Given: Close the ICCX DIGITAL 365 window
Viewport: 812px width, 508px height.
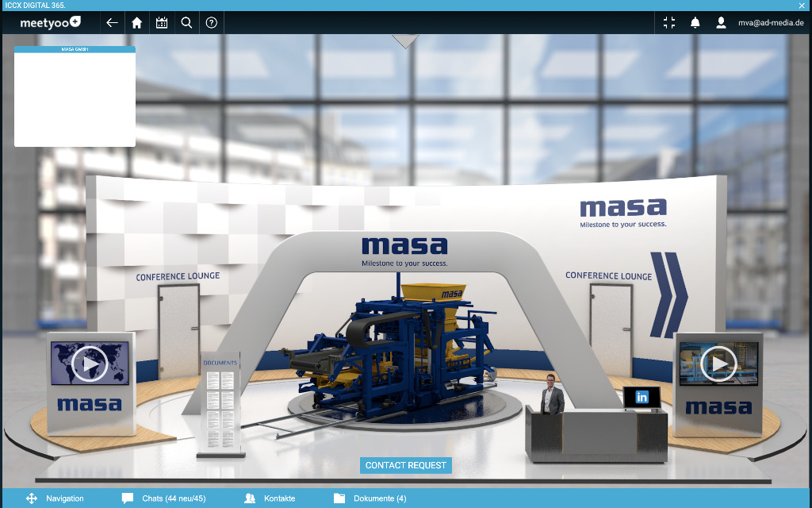Looking at the screenshot, I should [802, 6].
